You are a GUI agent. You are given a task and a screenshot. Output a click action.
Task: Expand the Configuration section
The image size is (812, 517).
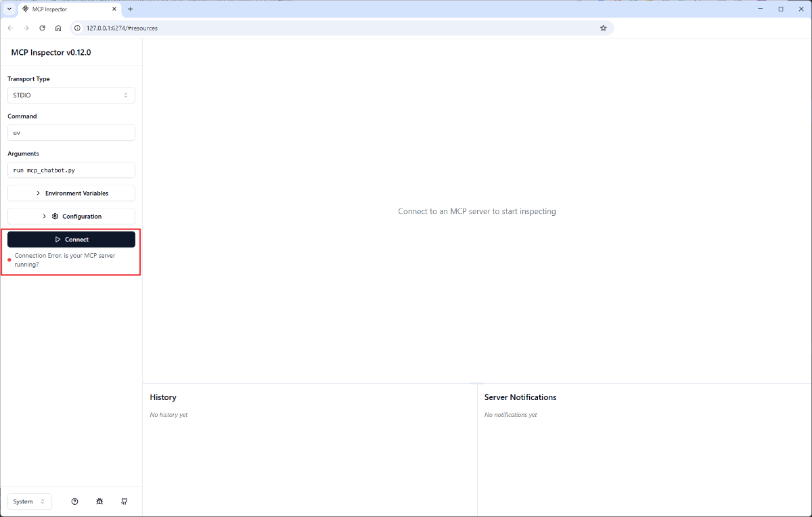71,217
